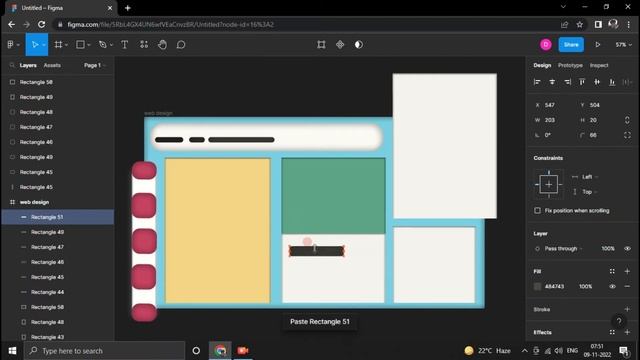The height and width of the screenshot is (360, 640).
Task: Reload the browser page
Action: [41, 24]
